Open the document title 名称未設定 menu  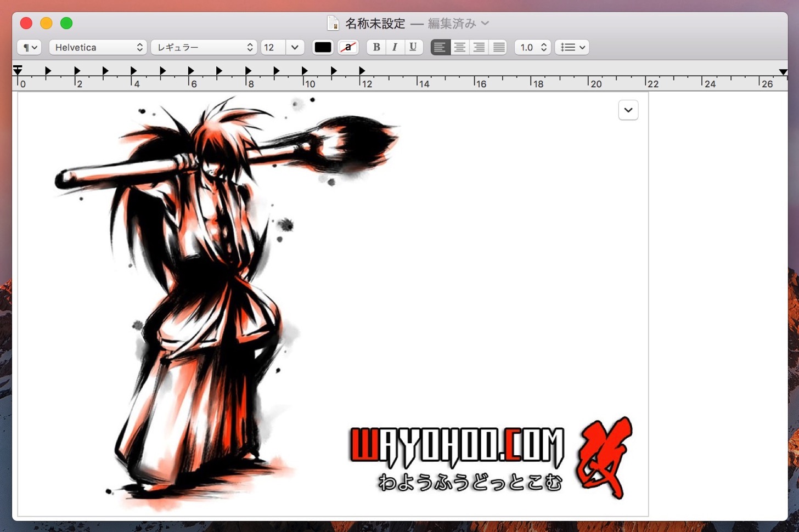[x=375, y=24]
